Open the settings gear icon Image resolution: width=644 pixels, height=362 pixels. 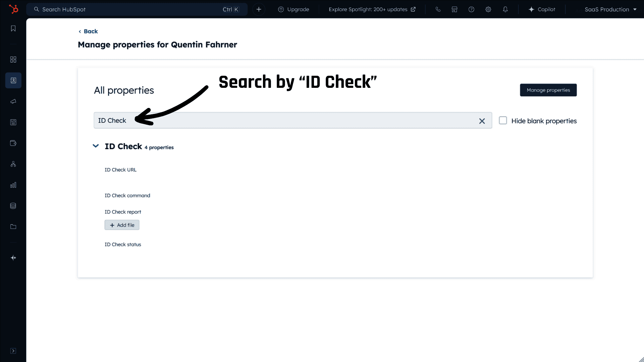point(488,9)
